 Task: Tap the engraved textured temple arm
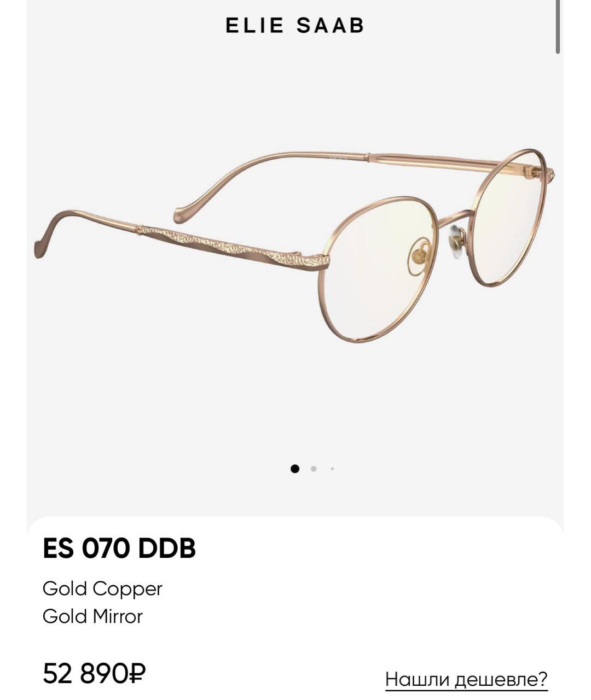[233, 245]
